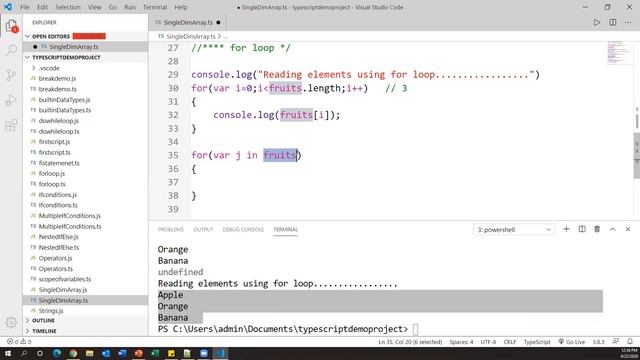Open Windows taskbar search
This screenshot has height=360, width=640.
[24, 353]
